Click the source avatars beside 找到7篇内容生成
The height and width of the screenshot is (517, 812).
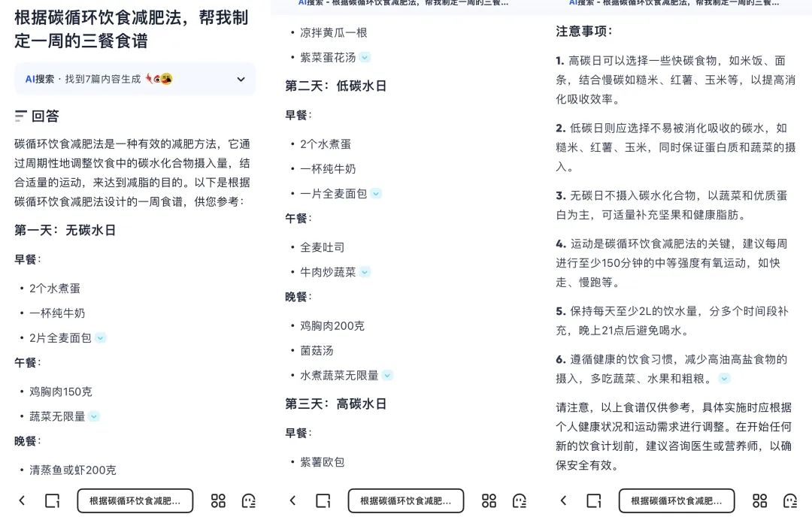click(x=159, y=79)
